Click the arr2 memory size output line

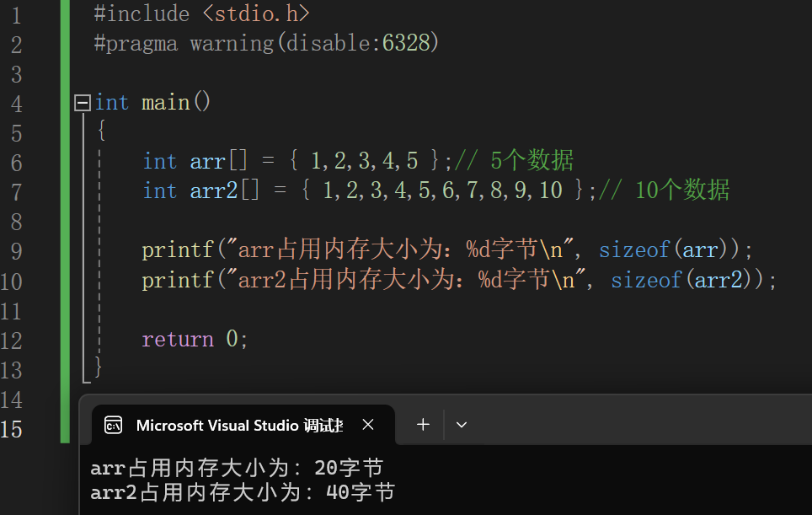240,492
